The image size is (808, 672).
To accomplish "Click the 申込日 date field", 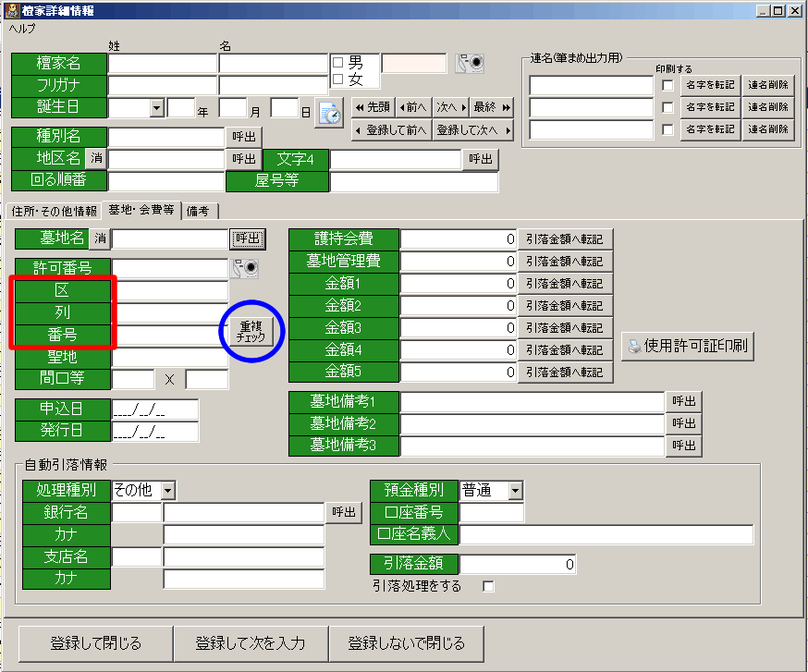I will pos(155,409).
